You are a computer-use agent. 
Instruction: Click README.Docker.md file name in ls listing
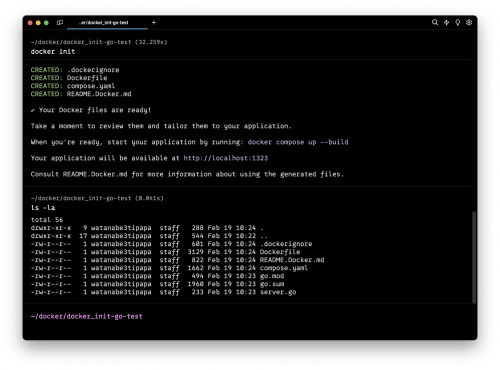point(292,260)
